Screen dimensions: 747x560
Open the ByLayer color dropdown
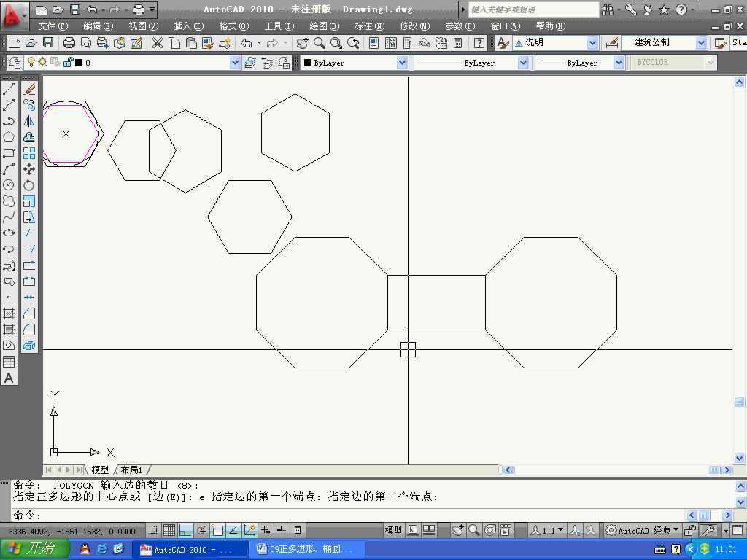point(402,63)
